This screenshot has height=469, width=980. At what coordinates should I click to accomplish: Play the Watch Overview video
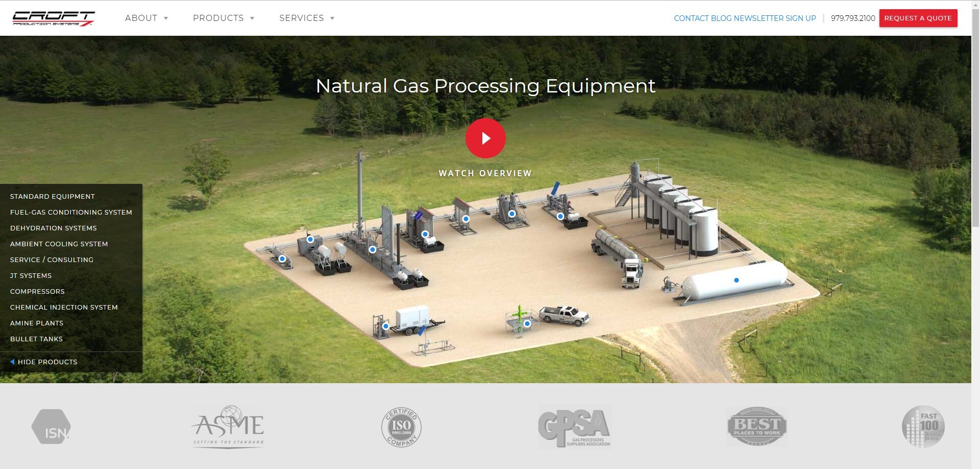(485, 138)
